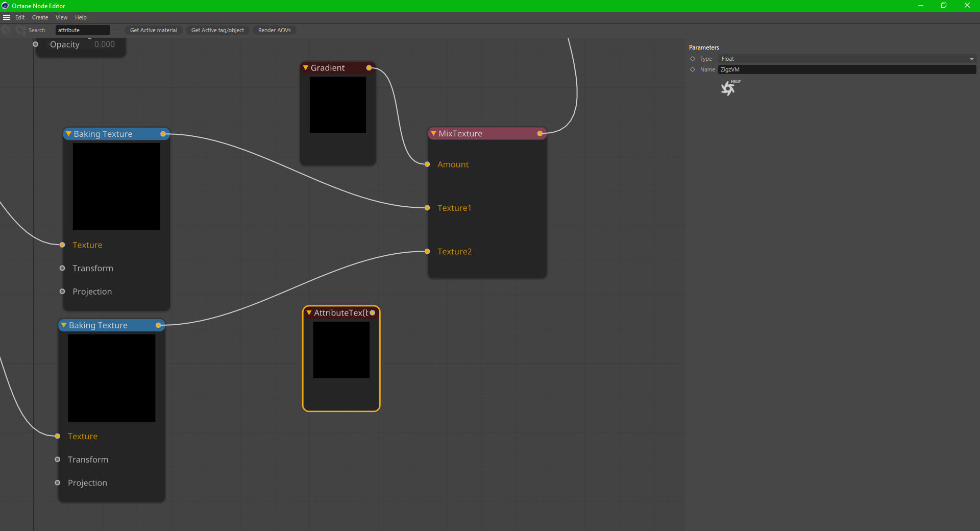Open the Type dropdown showing Float
Screen dimensions: 980x531
(x=846, y=59)
